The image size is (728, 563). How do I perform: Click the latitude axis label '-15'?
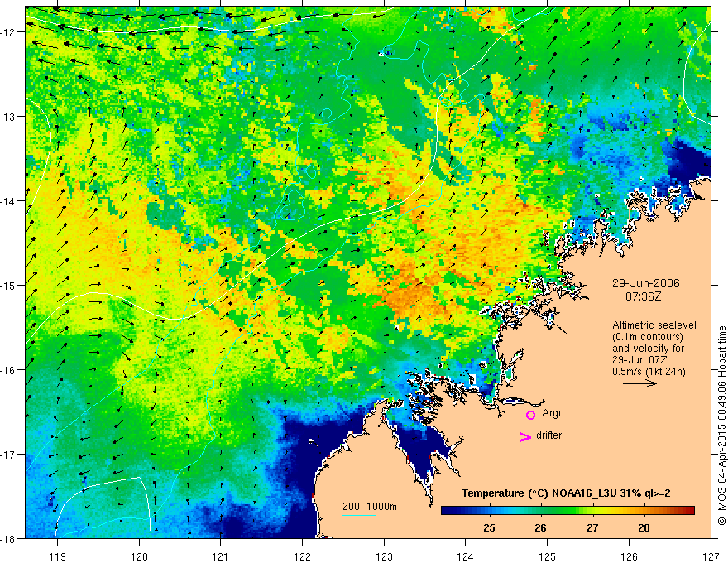coord(8,286)
